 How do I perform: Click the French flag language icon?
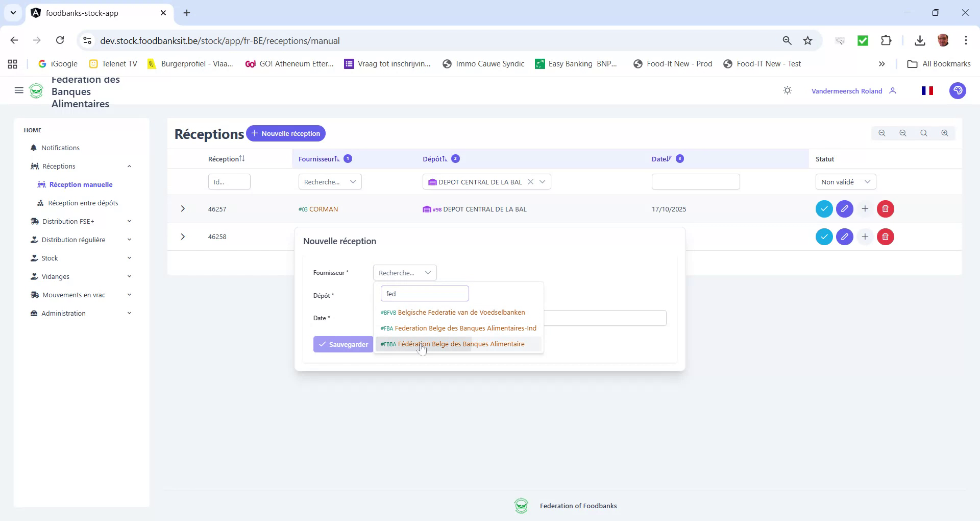coord(927,90)
